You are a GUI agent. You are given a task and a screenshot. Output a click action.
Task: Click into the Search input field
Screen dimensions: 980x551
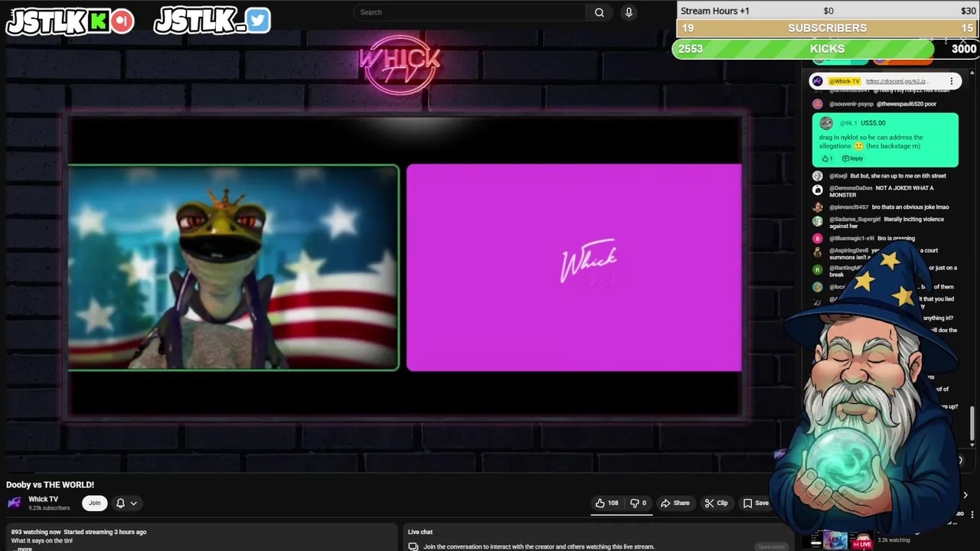point(471,12)
